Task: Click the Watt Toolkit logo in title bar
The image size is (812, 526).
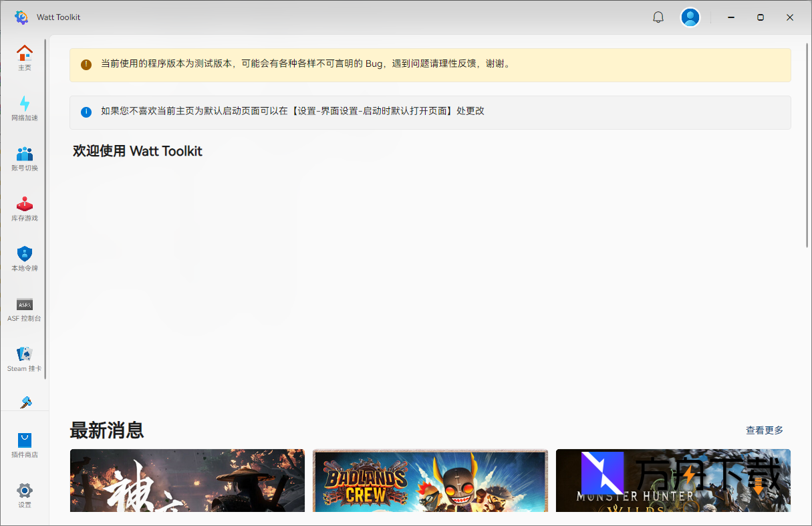Action: (x=21, y=17)
